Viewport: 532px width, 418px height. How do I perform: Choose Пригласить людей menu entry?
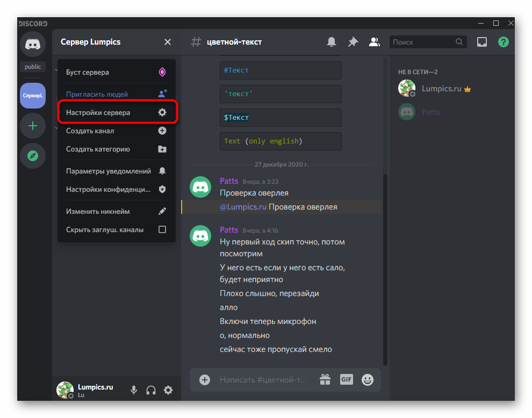point(117,94)
